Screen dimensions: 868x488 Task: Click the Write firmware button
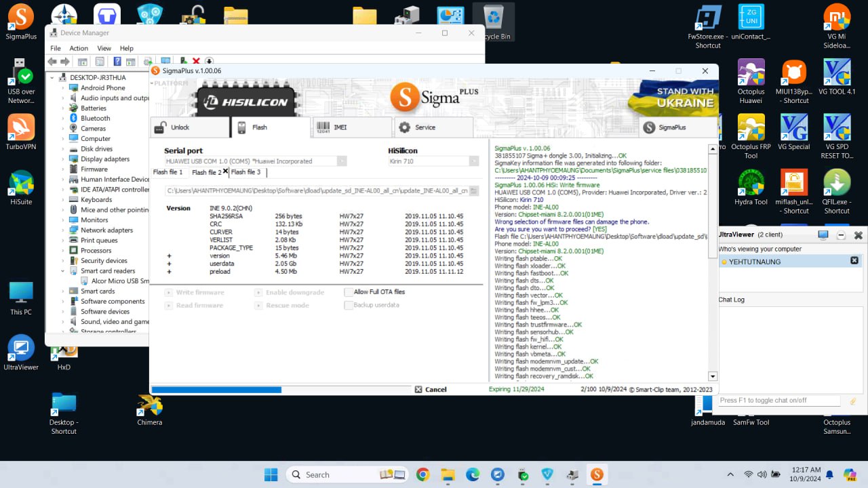coord(195,292)
